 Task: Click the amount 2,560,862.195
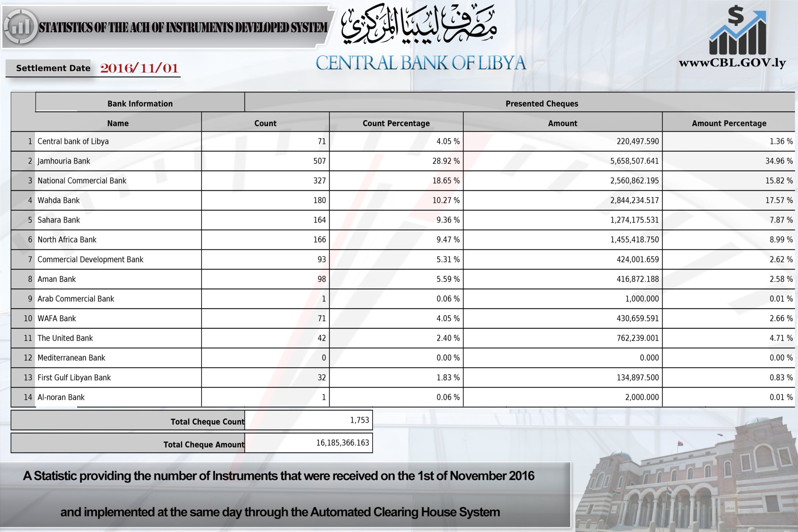tap(634, 180)
